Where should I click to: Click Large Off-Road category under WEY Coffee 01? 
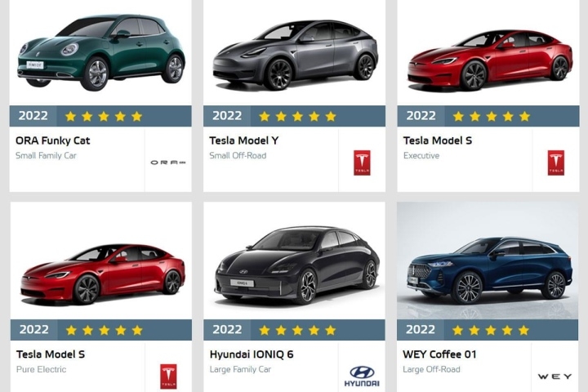pyautogui.click(x=432, y=369)
